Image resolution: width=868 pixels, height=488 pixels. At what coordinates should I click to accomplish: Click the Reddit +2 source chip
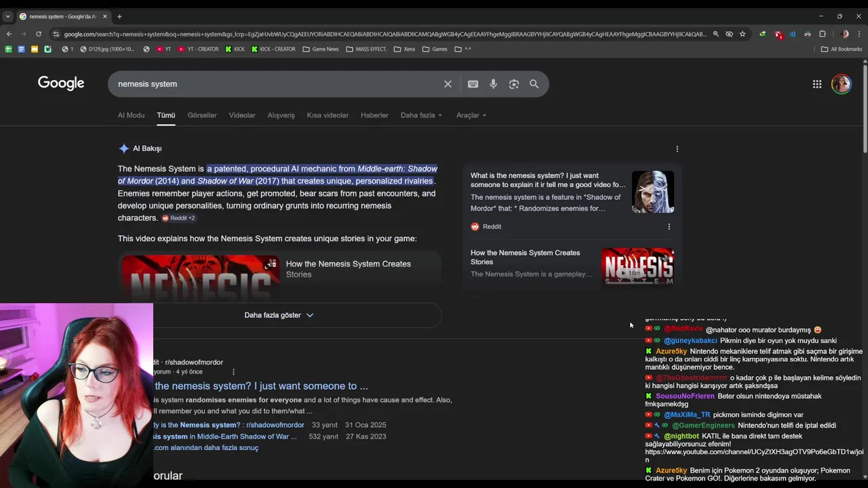(179, 218)
